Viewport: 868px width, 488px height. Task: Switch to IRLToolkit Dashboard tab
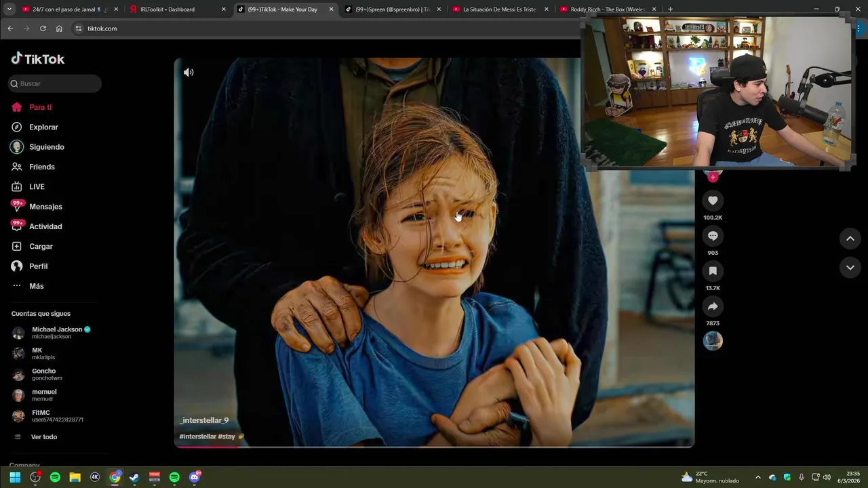(178, 9)
